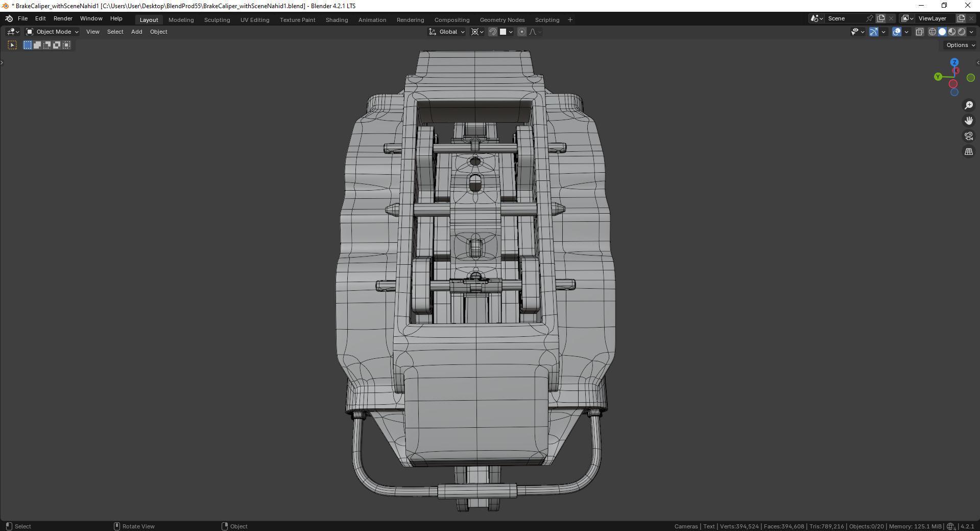
Task: Choose subtract from selection mode
Action: pyautogui.click(x=47, y=45)
